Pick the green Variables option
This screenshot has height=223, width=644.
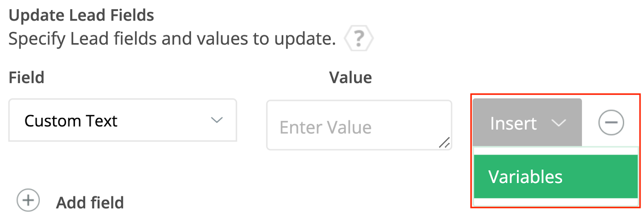point(525,177)
